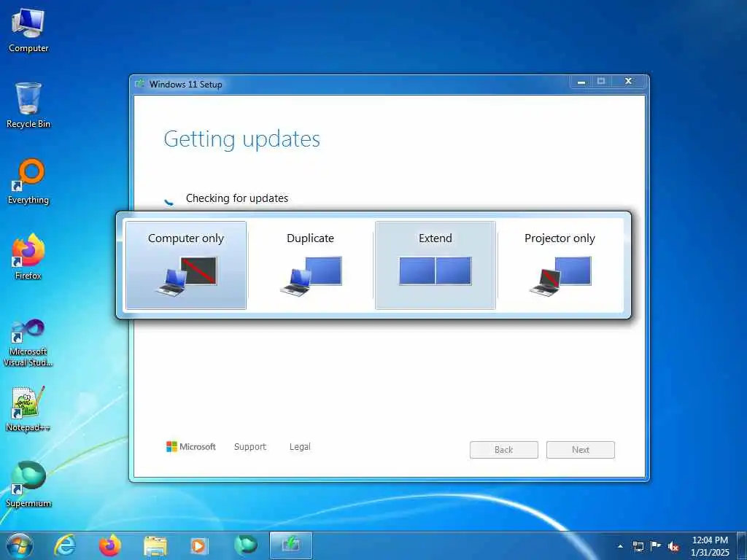
Task: Open Windows Media Player from taskbar
Action: point(198,545)
